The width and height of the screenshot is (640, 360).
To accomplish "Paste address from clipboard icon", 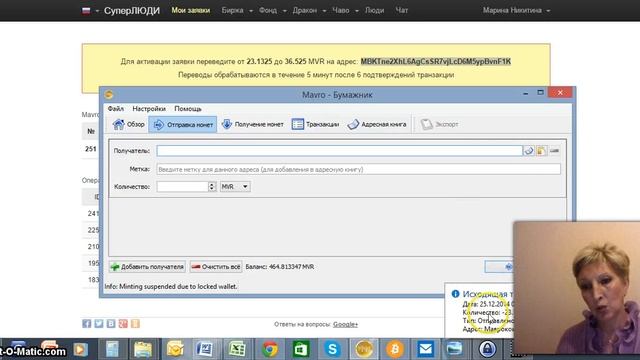I will 541,151.
